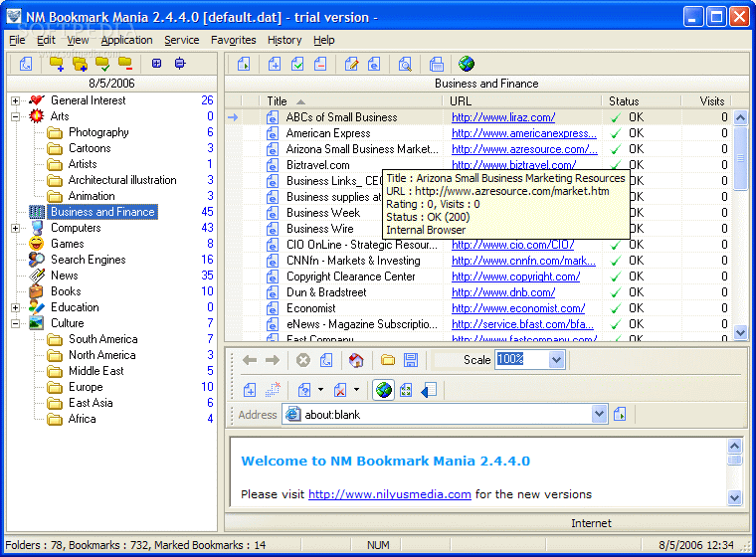The width and height of the screenshot is (756, 557).
Task: Click inside the about:blank address field
Action: pos(437,414)
